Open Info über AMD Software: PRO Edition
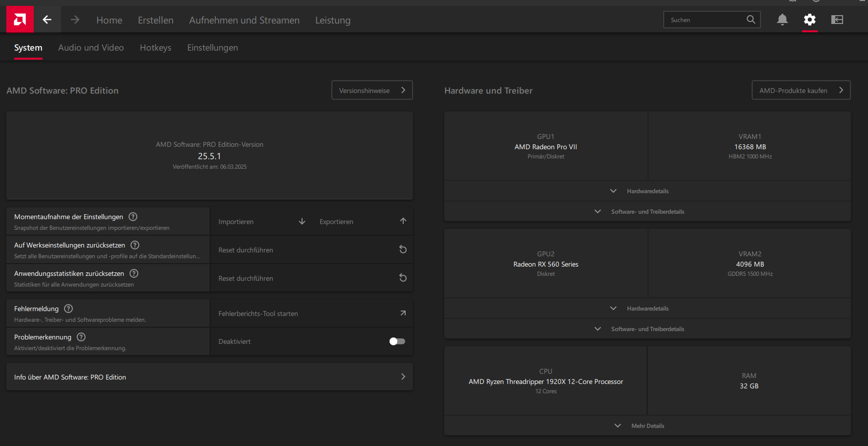This screenshot has width=868, height=446. [210, 377]
